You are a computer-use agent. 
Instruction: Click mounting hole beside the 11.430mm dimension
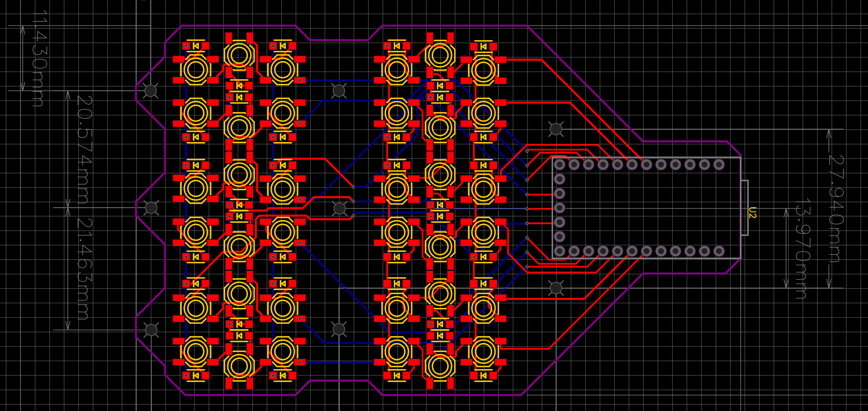click(150, 91)
